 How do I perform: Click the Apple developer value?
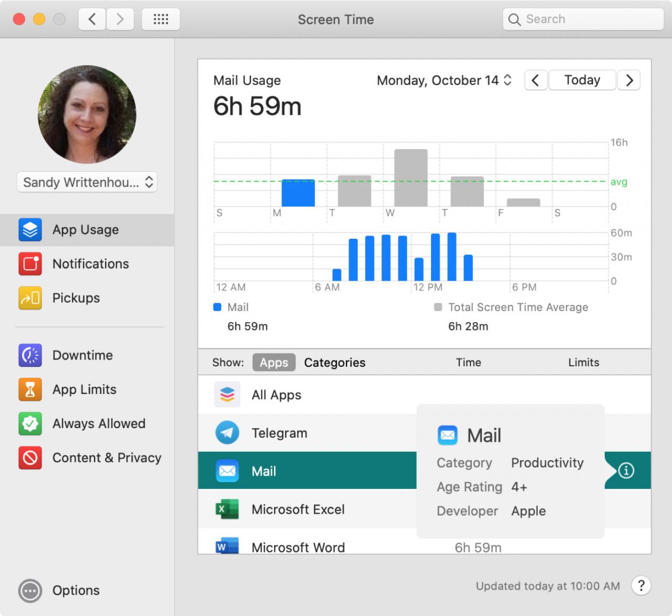(x=529, y=511)
